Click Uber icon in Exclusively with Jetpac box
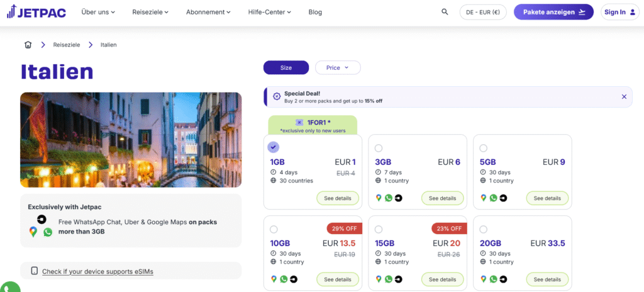The height and width of the screenshot is (292, 644). click(42, 219)
